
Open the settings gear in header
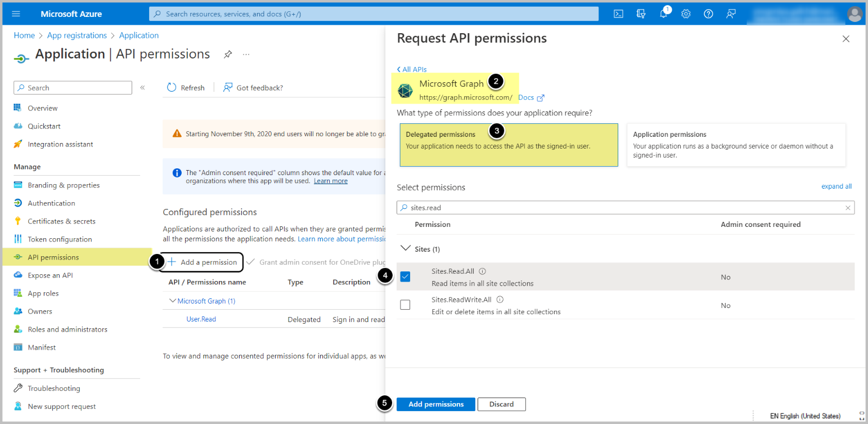click(686, 14)
